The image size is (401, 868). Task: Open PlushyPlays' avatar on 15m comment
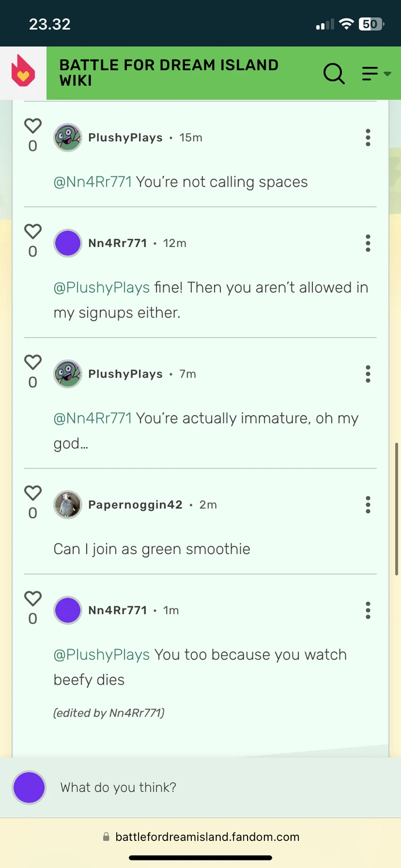click(67, 138)
